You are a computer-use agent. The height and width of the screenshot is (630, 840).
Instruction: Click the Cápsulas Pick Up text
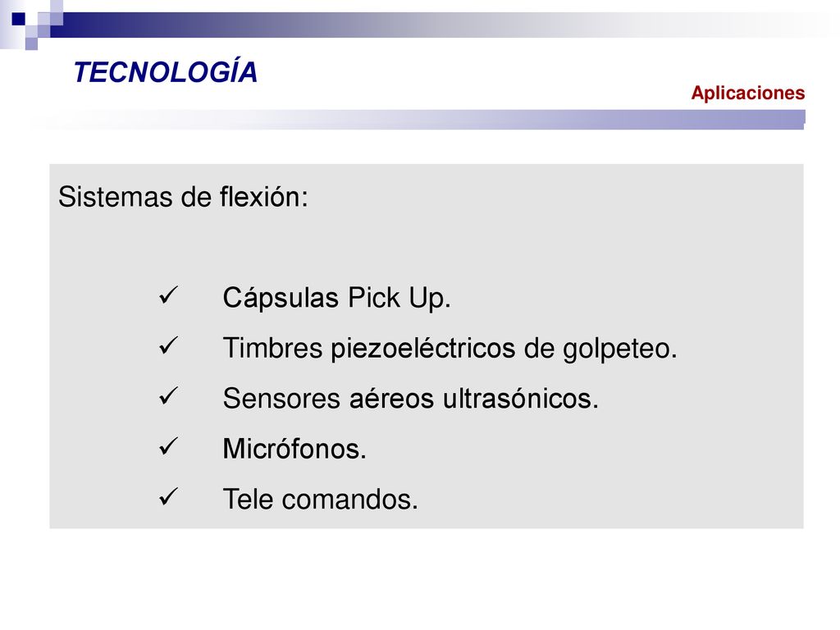click(x=336, y=298)
